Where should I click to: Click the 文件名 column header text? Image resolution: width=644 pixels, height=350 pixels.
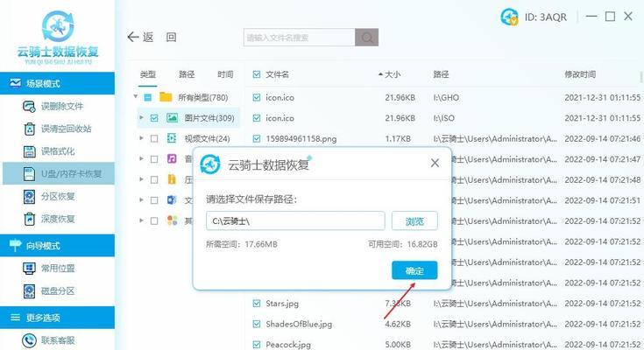(x=277, y=74)
